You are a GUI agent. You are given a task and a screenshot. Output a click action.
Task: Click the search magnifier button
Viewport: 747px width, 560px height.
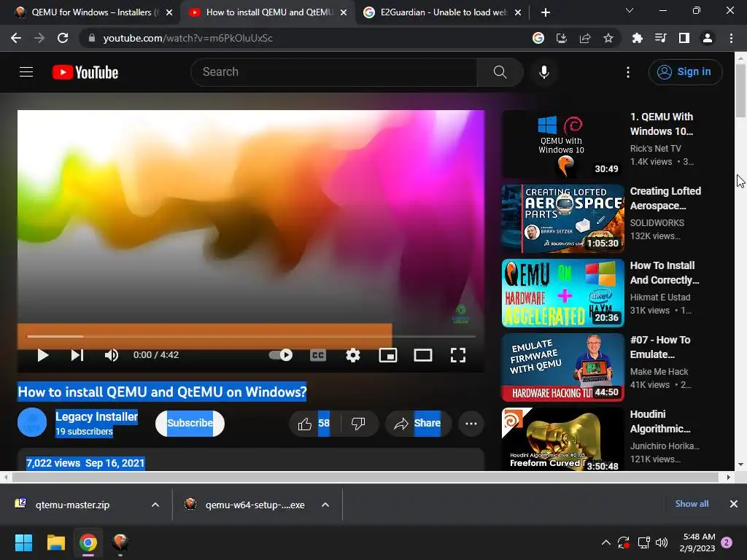point(500,72)
